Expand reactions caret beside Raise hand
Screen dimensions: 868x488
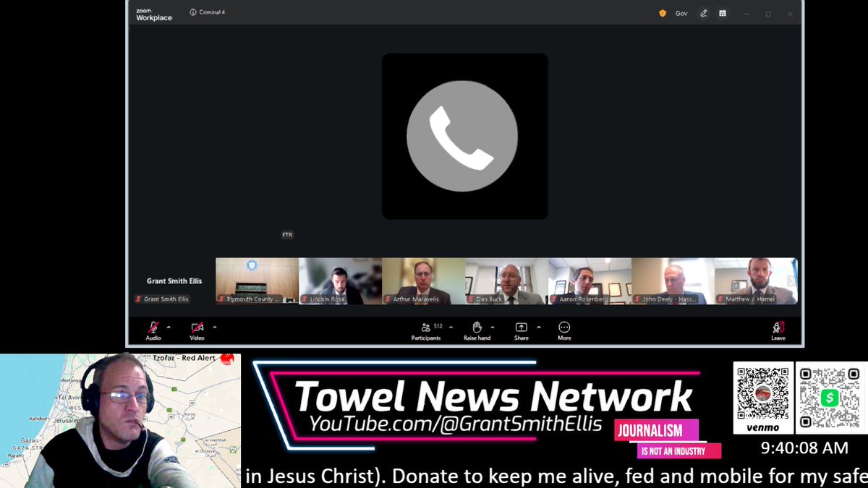pyautogui.click(x=493, y=327)
